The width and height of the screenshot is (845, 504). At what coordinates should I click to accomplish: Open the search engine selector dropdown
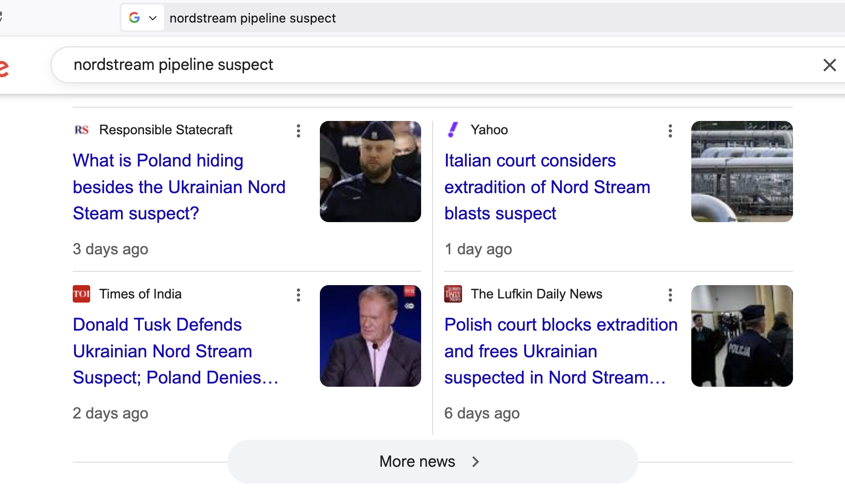pos(143,18)
